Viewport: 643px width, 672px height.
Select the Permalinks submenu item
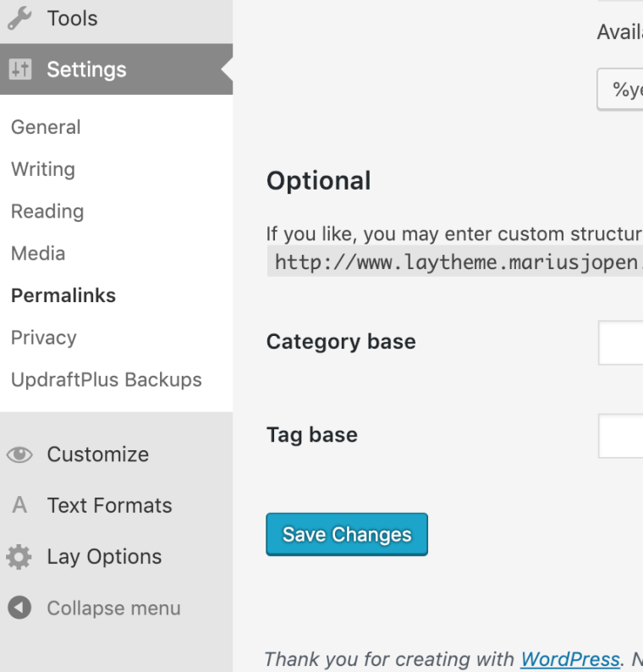(63, 295)
